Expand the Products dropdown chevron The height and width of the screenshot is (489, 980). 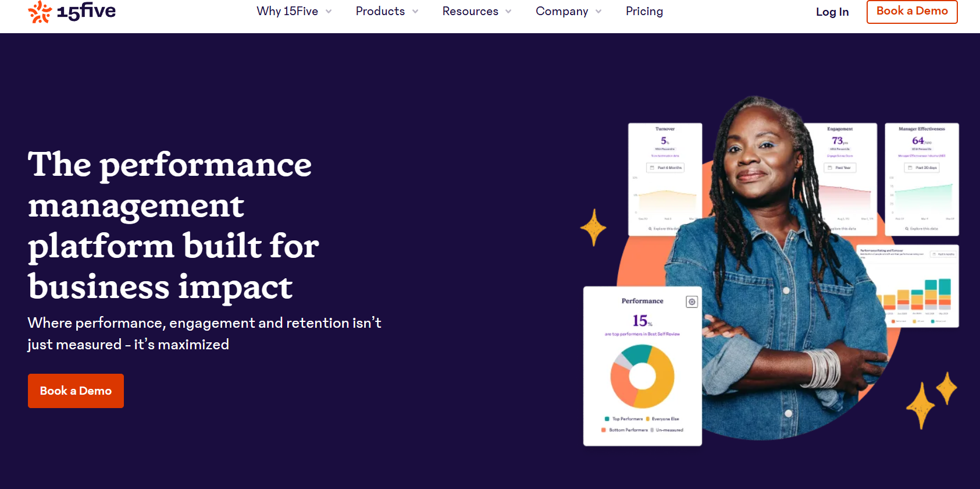pyautogui.click(x=415, y=12)
